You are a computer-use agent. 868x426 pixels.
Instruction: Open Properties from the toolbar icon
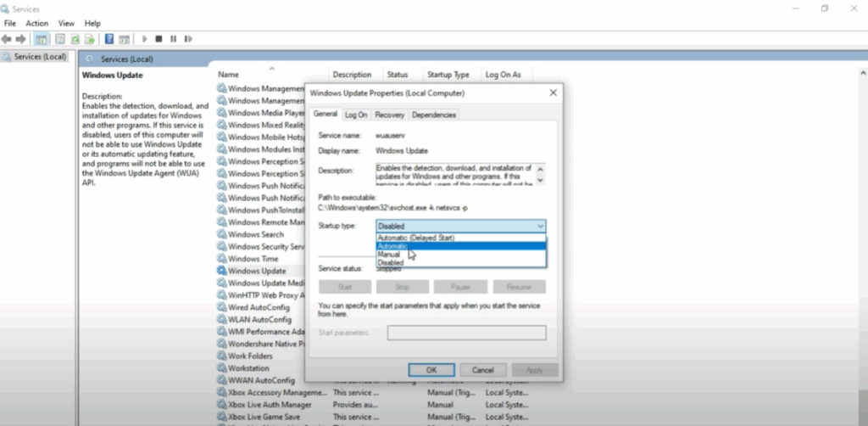pyautogui.click(x=60, y=39)
